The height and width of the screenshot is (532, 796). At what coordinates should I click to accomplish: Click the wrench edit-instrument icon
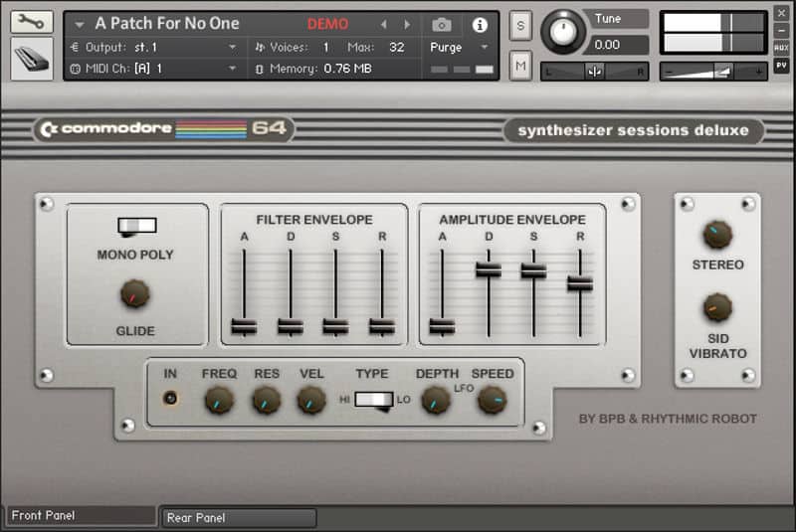pos(32,21)
